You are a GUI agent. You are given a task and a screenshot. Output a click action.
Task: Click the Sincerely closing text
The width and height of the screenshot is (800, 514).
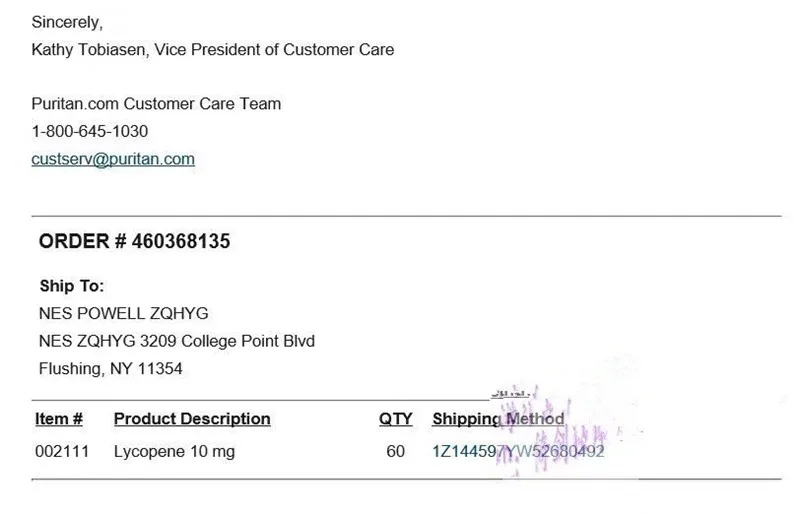coord(67,21)
